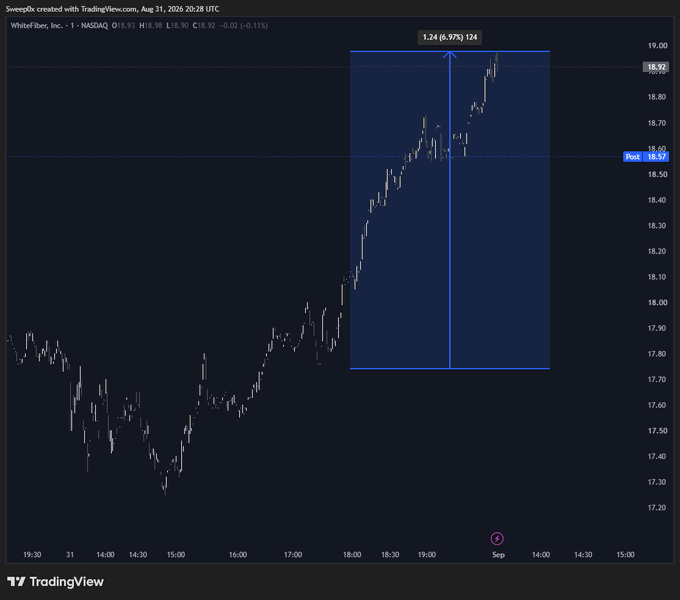Click the high value 'H18.98' in legend
The image size is (680, 600).
[150, 26]
